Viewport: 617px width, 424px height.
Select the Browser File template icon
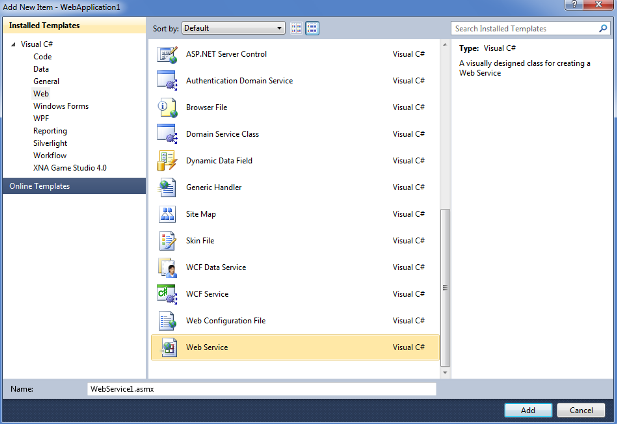pyautogui.click(x=168, y=107)
